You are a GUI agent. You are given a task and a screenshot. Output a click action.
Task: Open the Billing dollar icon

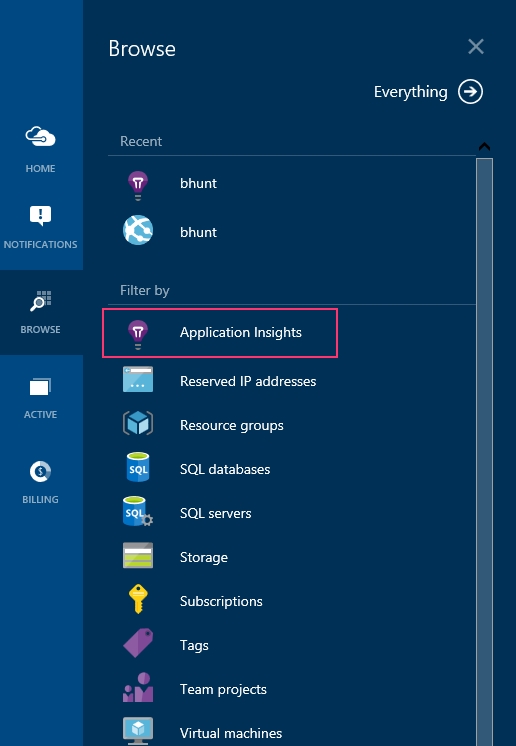(x=40, y=471)
